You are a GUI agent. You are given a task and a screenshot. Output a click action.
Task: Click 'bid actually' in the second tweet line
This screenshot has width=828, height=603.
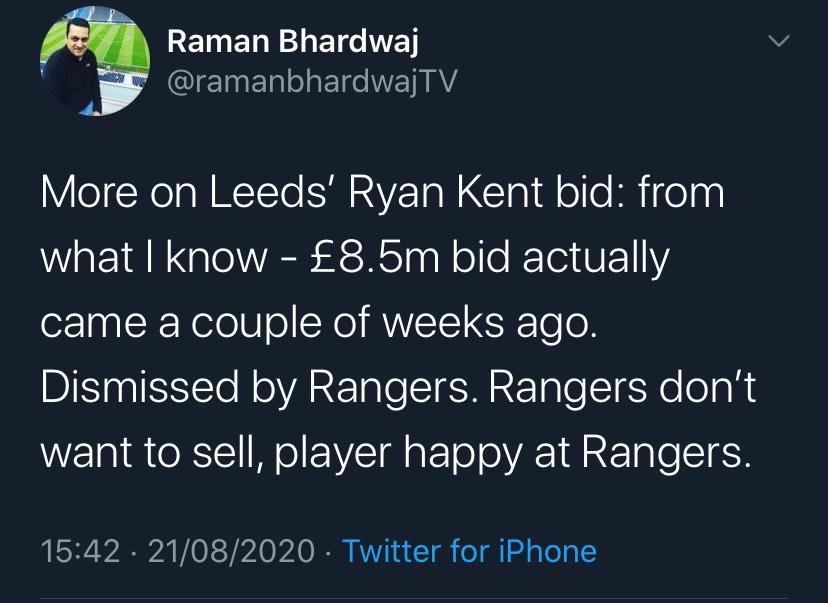(x=560, y=259)
